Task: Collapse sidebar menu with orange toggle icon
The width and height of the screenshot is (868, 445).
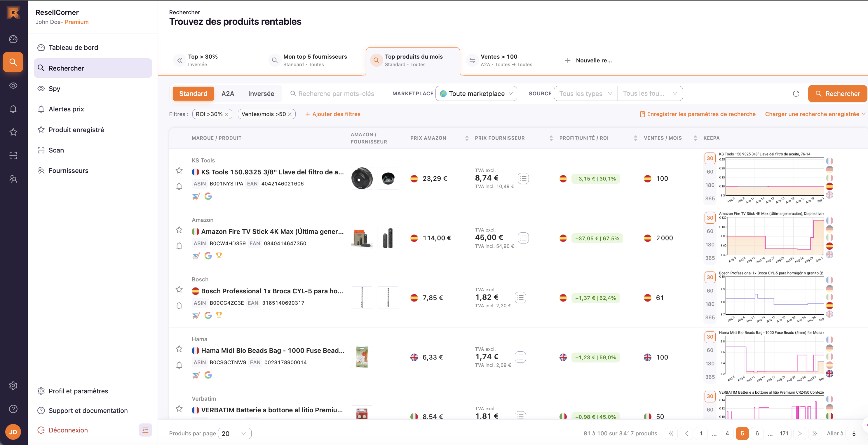Action: (x=145, y=430)
